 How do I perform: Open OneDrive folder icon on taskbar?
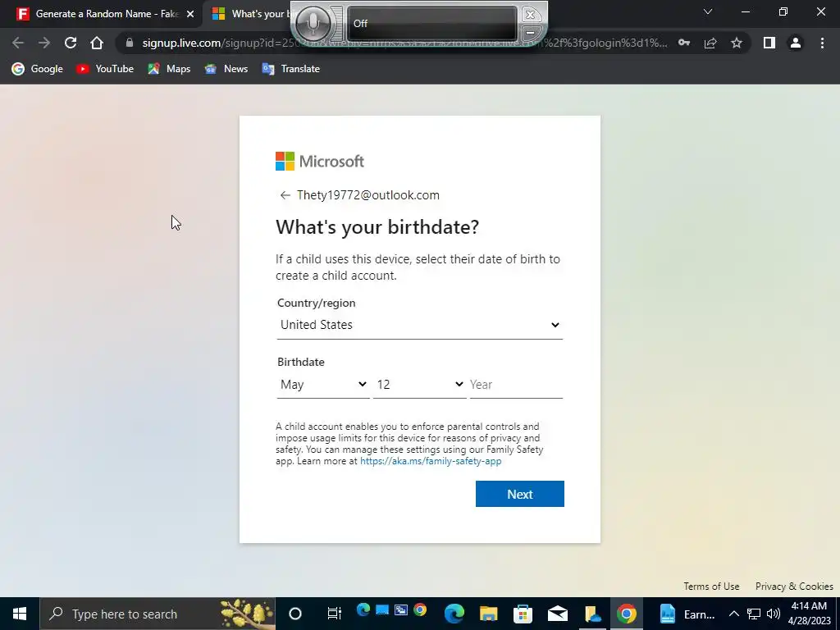pos(592,614)
